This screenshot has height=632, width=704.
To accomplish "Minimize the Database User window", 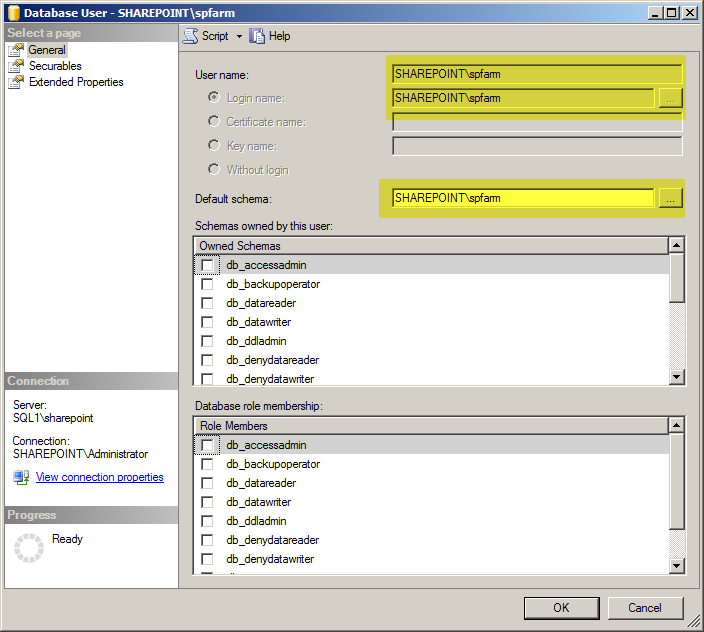I will tap(656, 13).
